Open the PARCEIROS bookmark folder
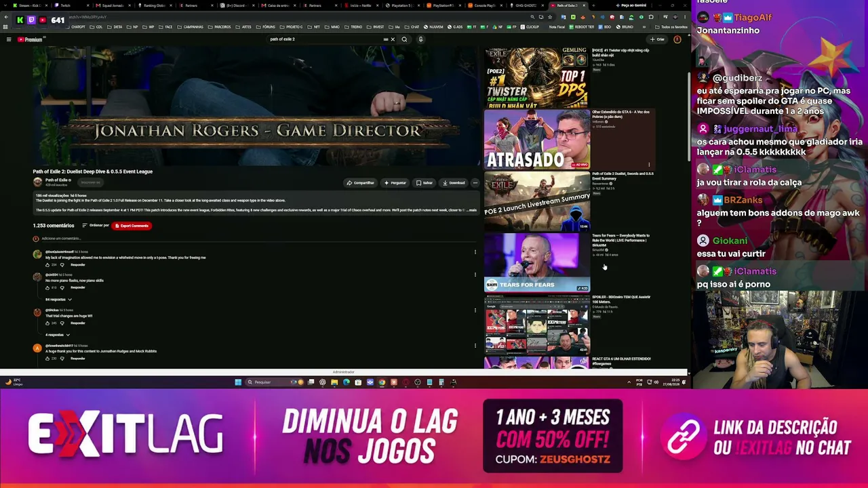868x488 pixels. (x=220, y=27)
